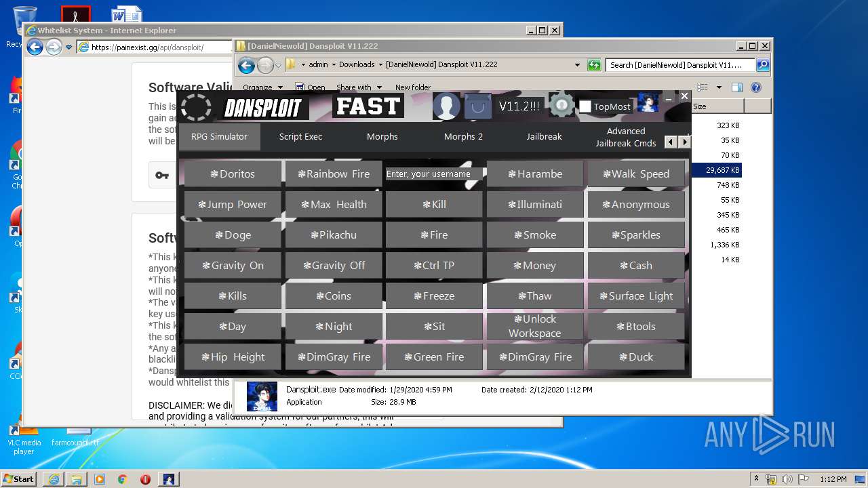This screenshot has height=488, width=868.
Task: Show hidden system tray icons
Action: pos(756,479)
